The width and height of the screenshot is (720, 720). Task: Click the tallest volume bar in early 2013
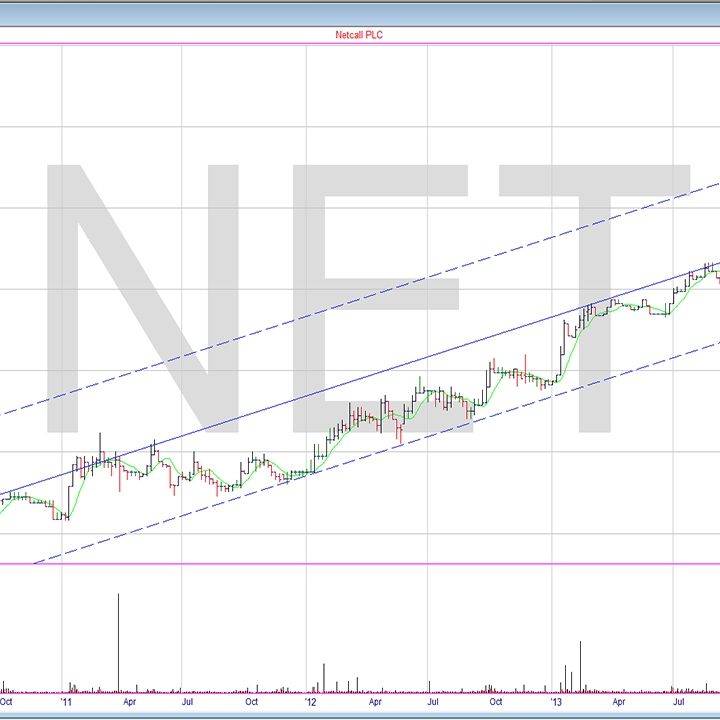[x=580, y=665]
